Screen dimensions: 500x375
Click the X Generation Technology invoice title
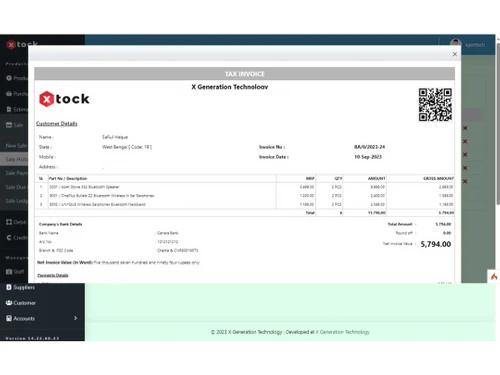(x=230, y=87)
